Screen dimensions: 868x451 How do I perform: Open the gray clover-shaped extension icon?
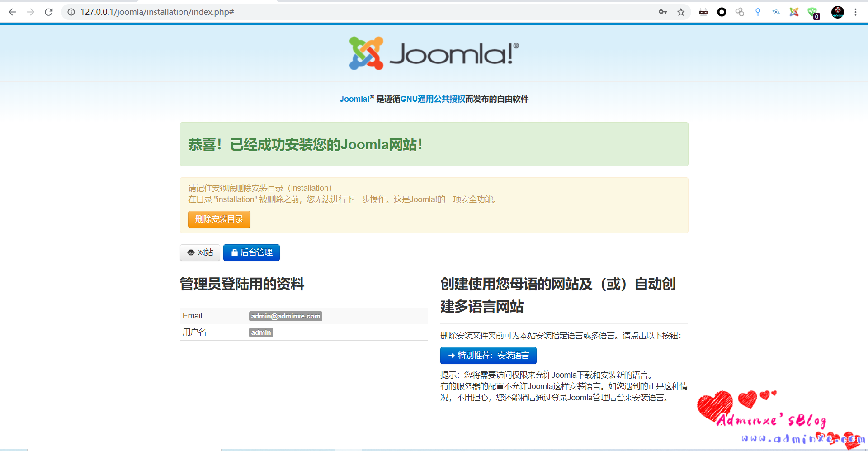(x=740, y=12)
